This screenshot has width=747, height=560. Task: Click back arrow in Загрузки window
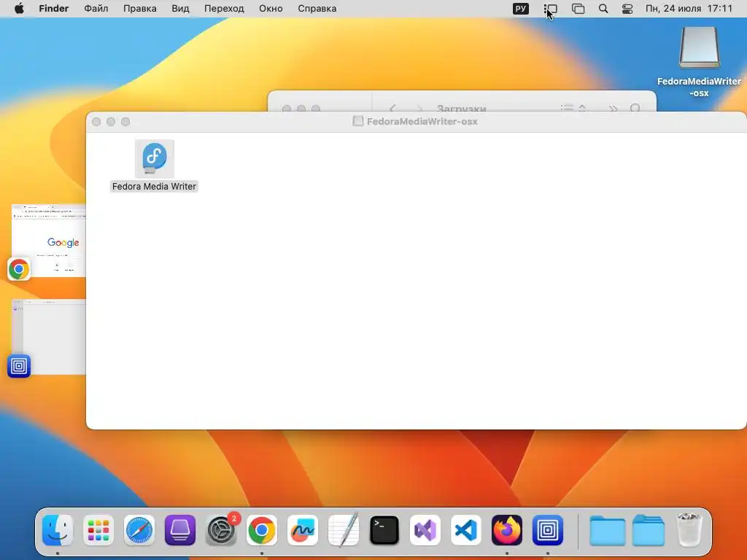[x=392, y=108]
